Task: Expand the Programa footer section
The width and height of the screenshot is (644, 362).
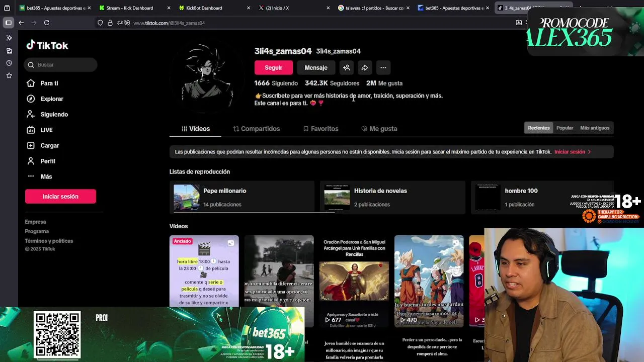Action: [37, 231]
